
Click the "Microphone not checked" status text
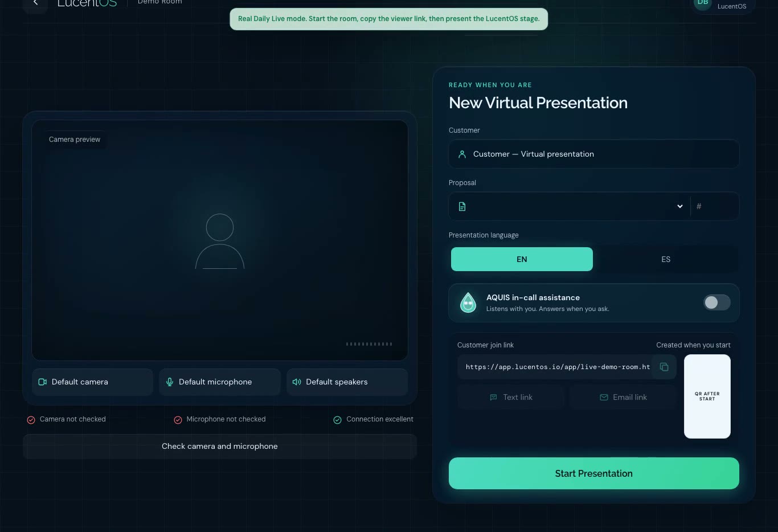tap(226, 419)
